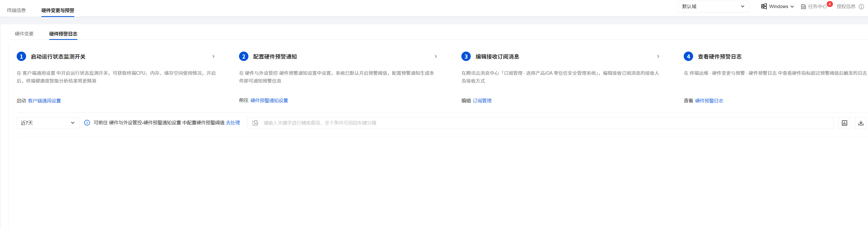
Task: Click the step 4 numbered circle
Action: 688,57
